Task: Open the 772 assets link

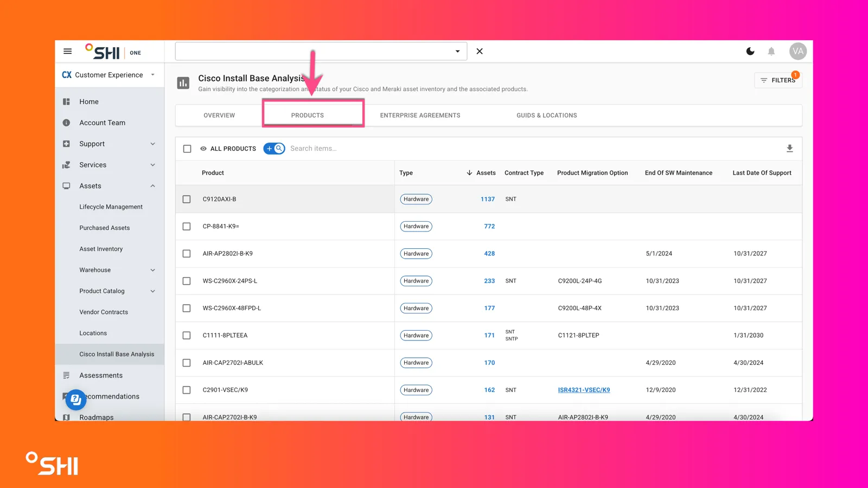Action: [x=489, y=226]
